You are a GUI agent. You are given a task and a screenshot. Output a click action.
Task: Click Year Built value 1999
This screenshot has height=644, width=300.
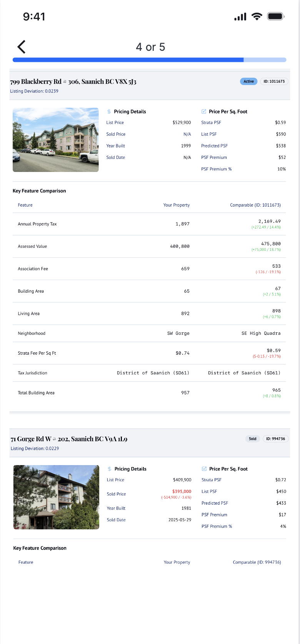click(x=186, y=146)
